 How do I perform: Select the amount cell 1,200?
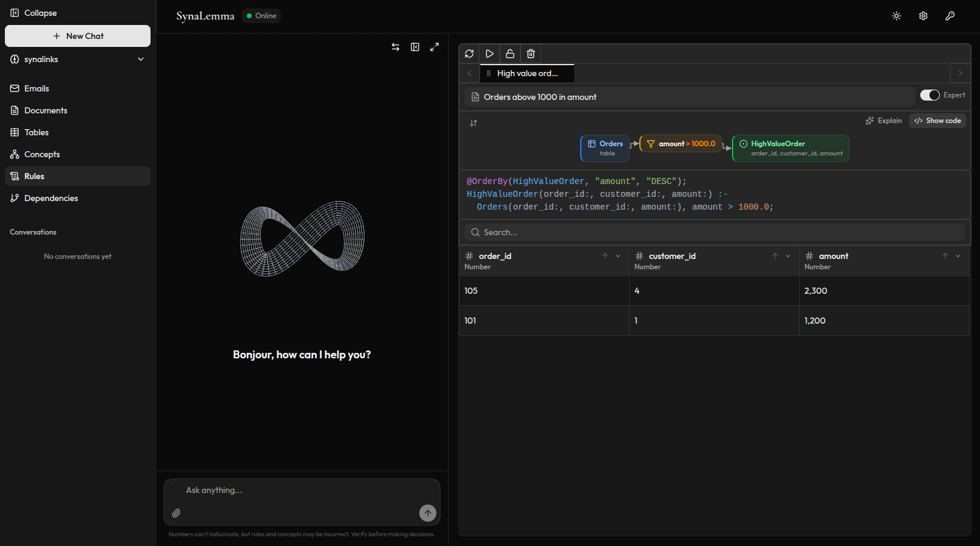pyautogui.click(x=884, y=321)
